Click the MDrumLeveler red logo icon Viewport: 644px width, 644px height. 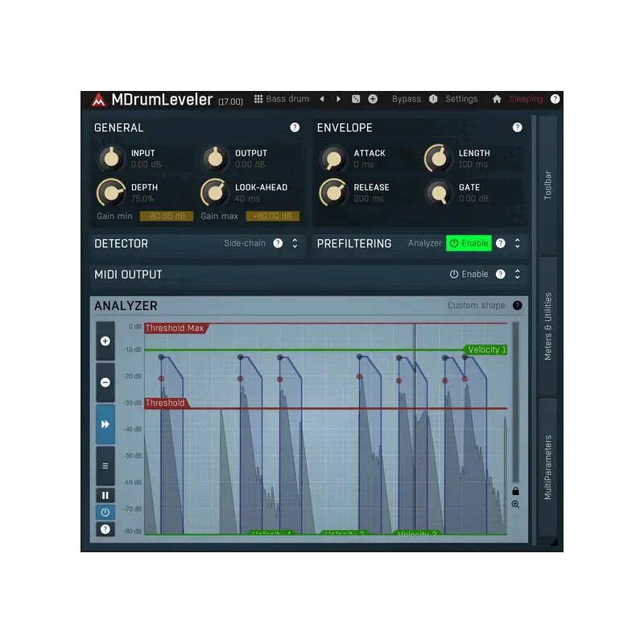(x=98, y=100)
